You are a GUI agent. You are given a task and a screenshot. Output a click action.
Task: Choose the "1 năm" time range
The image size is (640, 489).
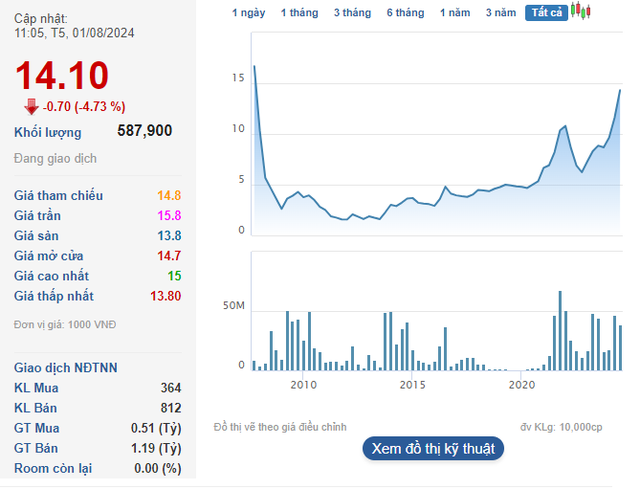point(456,13)
